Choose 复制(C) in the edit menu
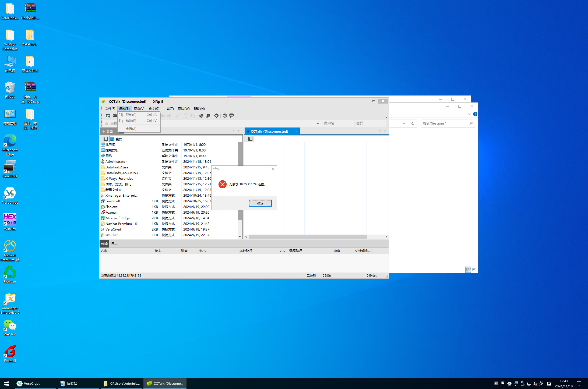This screenshot has width=588, height=389. point(139,115)
